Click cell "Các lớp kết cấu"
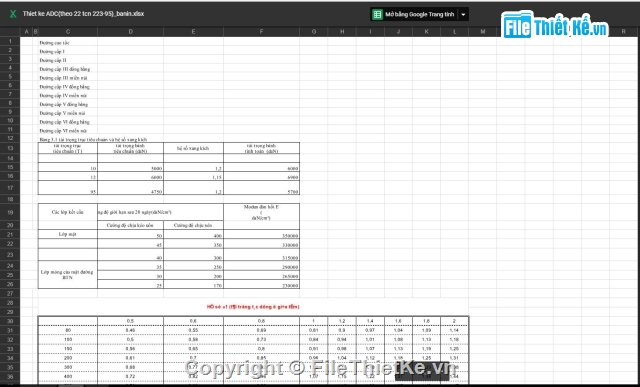 coord(68,212)
